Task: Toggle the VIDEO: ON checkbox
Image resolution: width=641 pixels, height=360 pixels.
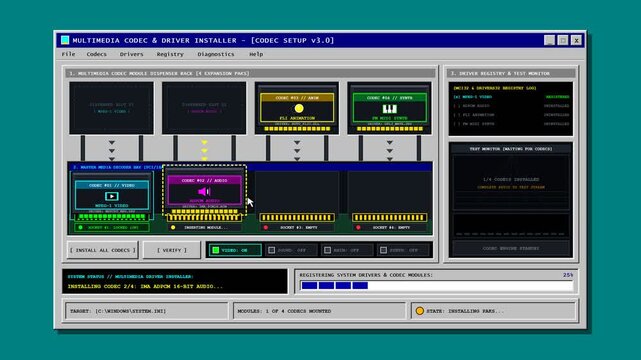Action: 216,250
